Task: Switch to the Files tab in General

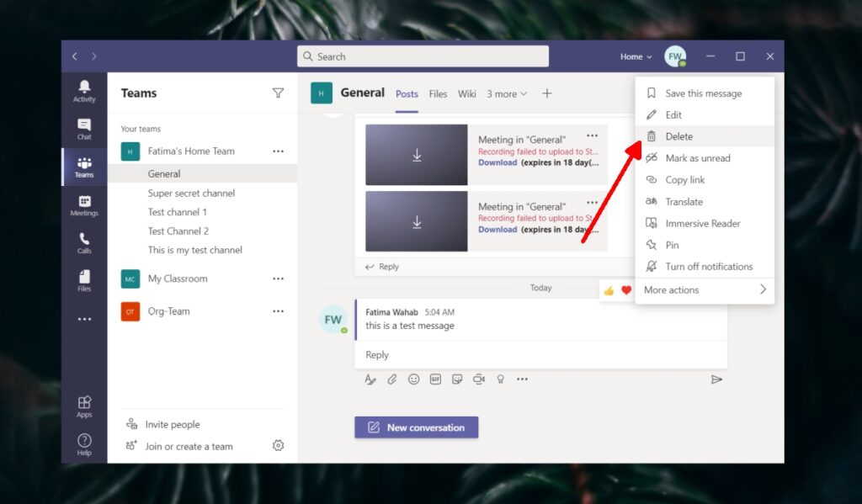Action: point(438,93)
